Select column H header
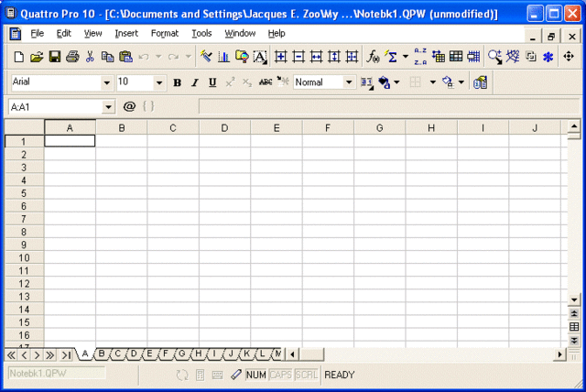Viewport: 586px width, 392px height. click(x=431, y=128)
